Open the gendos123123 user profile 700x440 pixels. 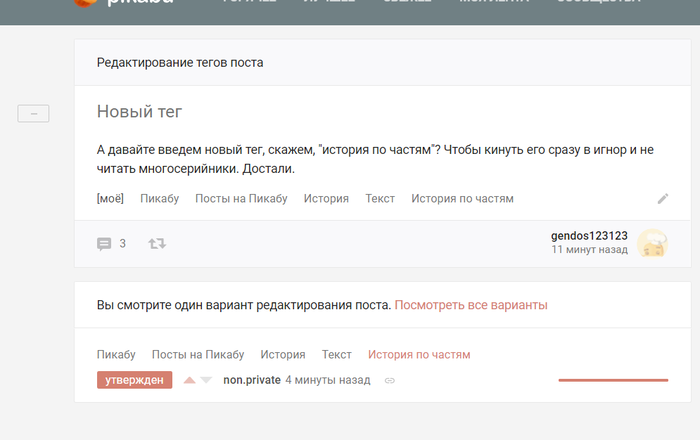589,236
